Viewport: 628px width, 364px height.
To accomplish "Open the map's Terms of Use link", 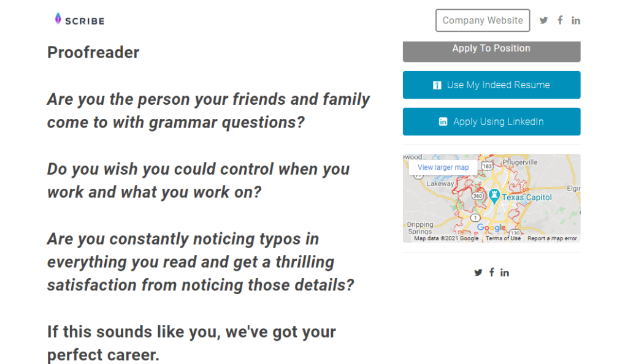I will (504, 238).
